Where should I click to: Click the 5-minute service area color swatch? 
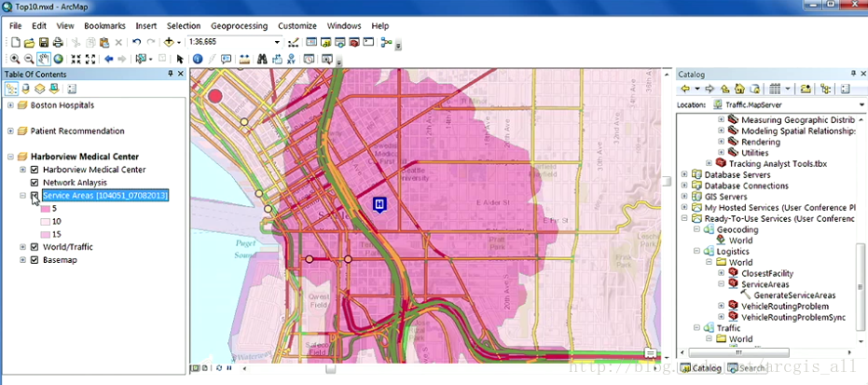pos(44,209)
